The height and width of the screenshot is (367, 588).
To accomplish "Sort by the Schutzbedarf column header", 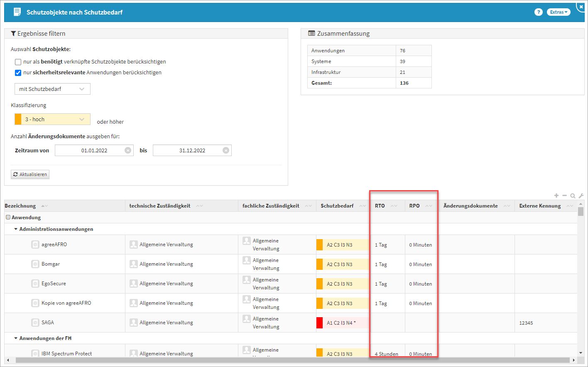I will (x=337, y=206).
